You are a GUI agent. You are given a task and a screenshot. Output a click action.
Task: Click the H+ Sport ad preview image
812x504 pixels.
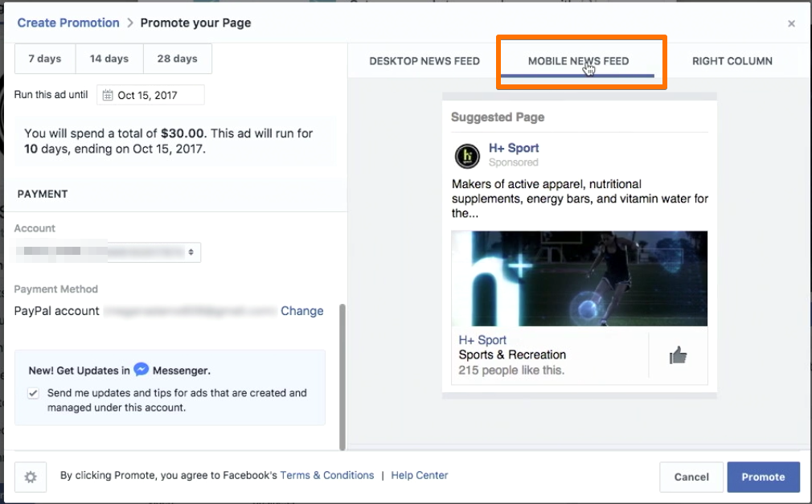pyautogui.click(x=580, y=278)
